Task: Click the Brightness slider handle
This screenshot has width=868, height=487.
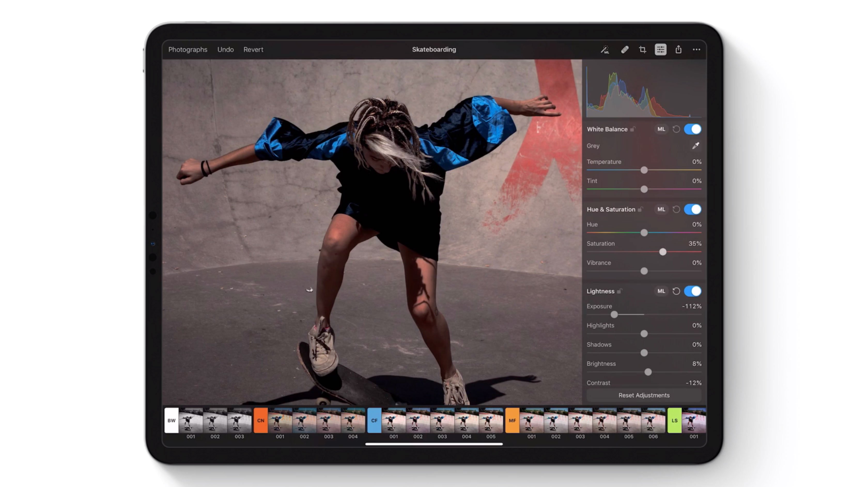Action: tap(648, 372)
